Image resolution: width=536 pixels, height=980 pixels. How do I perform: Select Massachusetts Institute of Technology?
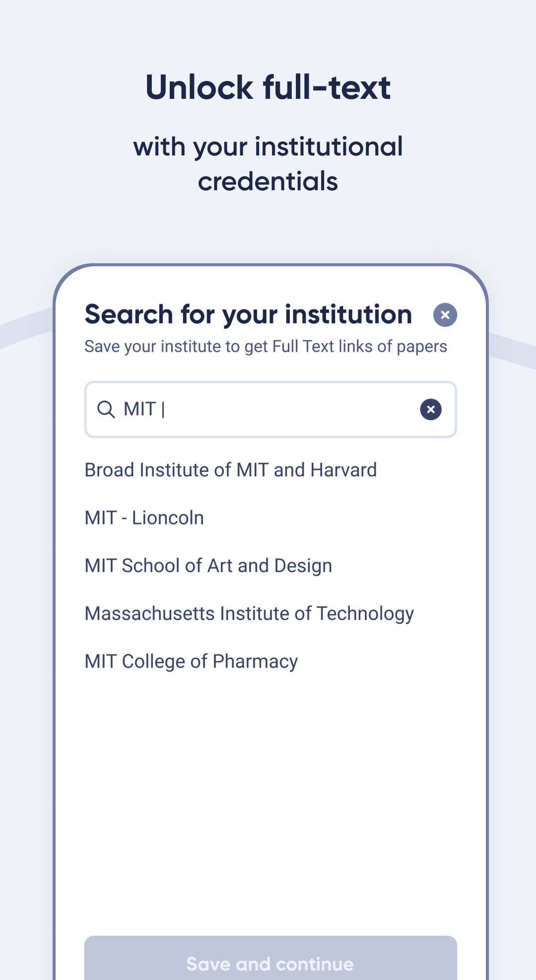pos(249,613)
